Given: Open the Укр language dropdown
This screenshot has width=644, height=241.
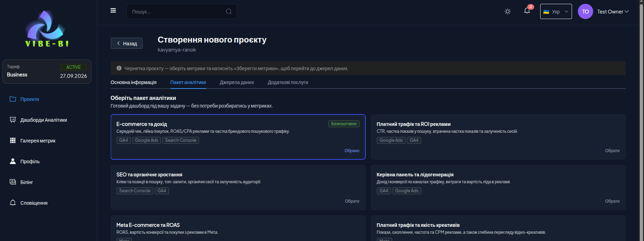Looking at the screenshot, I should coord(556,11).
